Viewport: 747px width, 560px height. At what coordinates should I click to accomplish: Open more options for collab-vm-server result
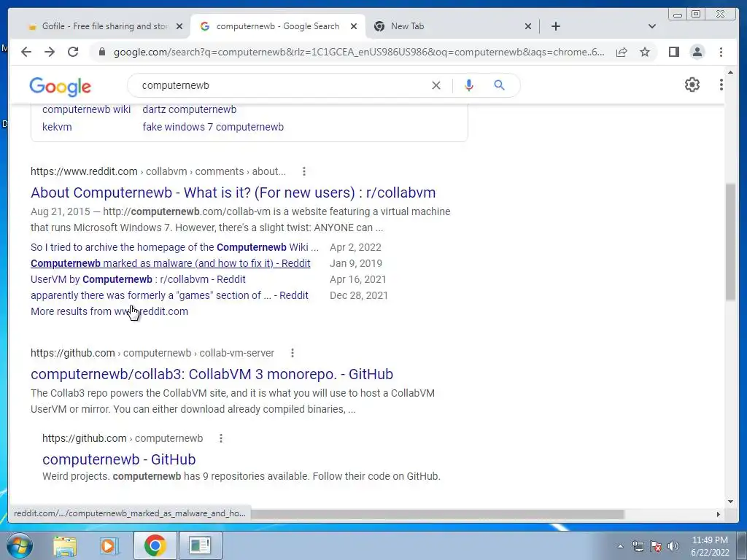click(293, 353)
